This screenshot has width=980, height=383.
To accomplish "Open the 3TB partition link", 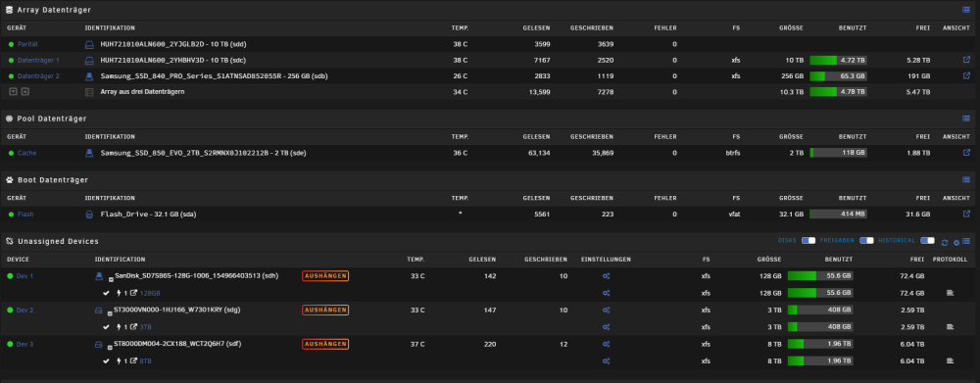I will tap(145, 327).
